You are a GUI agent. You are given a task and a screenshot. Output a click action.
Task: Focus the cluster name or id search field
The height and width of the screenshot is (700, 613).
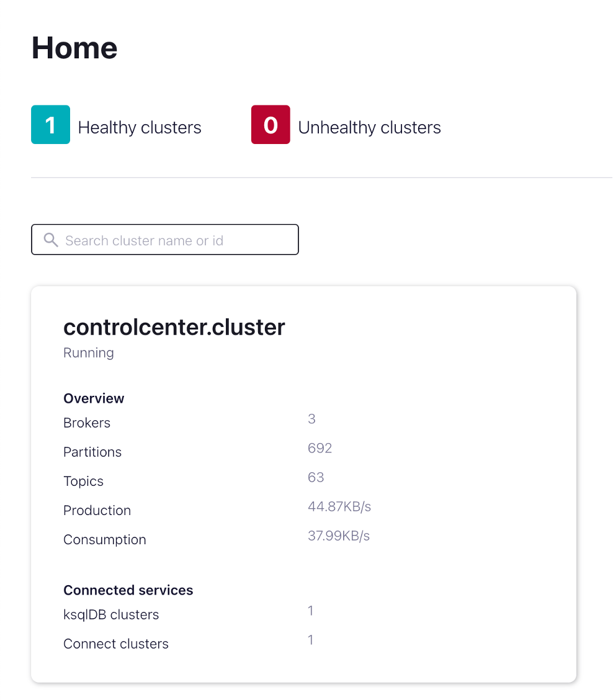(174, 240)
